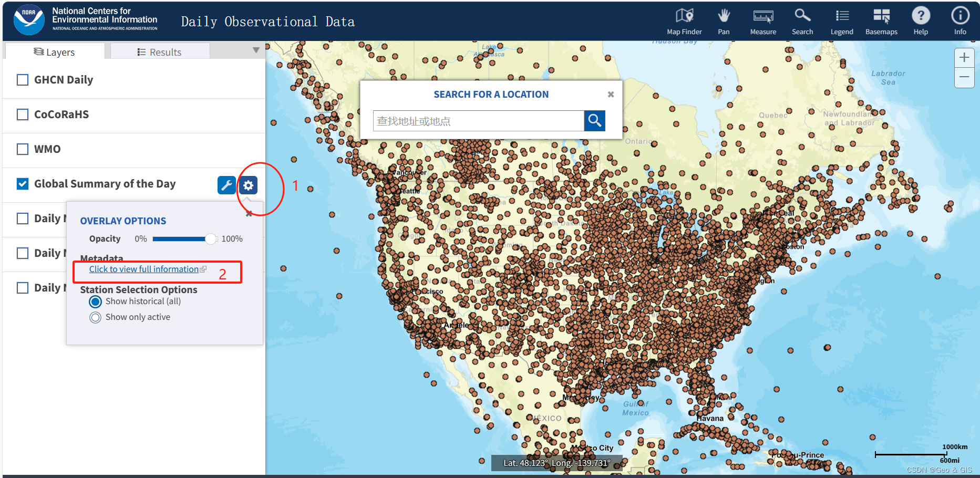Screen dimensions: 980x478
Task: Select Show historical (all) stations
Action: click(x=95, y=302)
